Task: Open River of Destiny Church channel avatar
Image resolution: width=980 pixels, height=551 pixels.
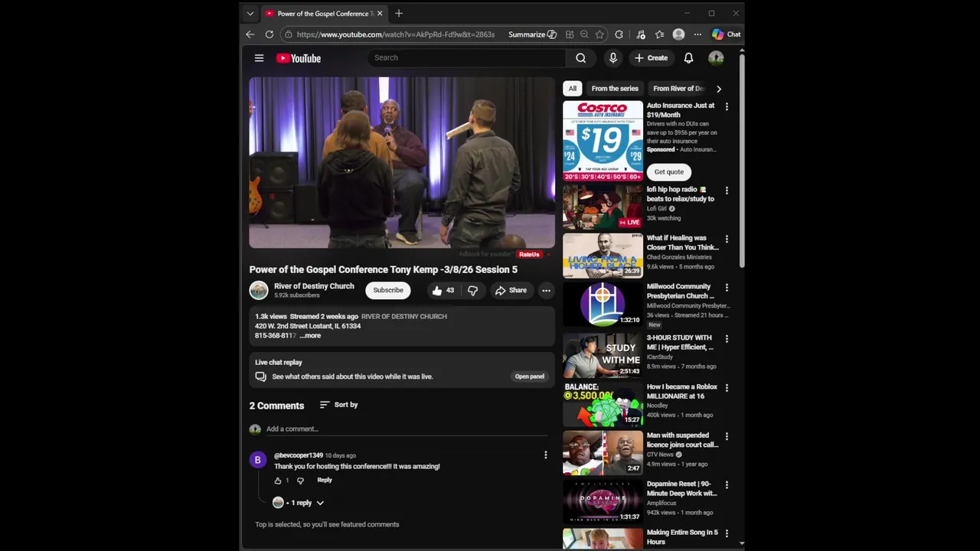Action: [x=259, y=290]
